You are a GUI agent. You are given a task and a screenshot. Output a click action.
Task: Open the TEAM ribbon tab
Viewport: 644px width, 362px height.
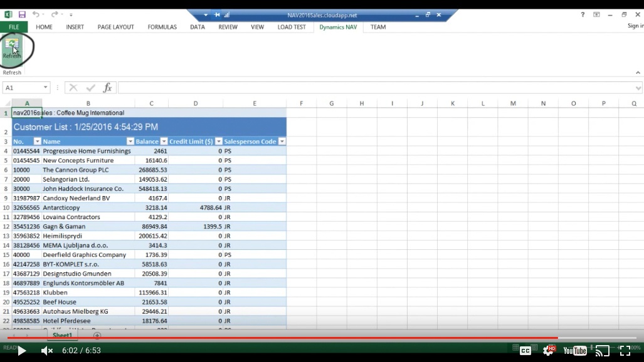tap(378, 27)
